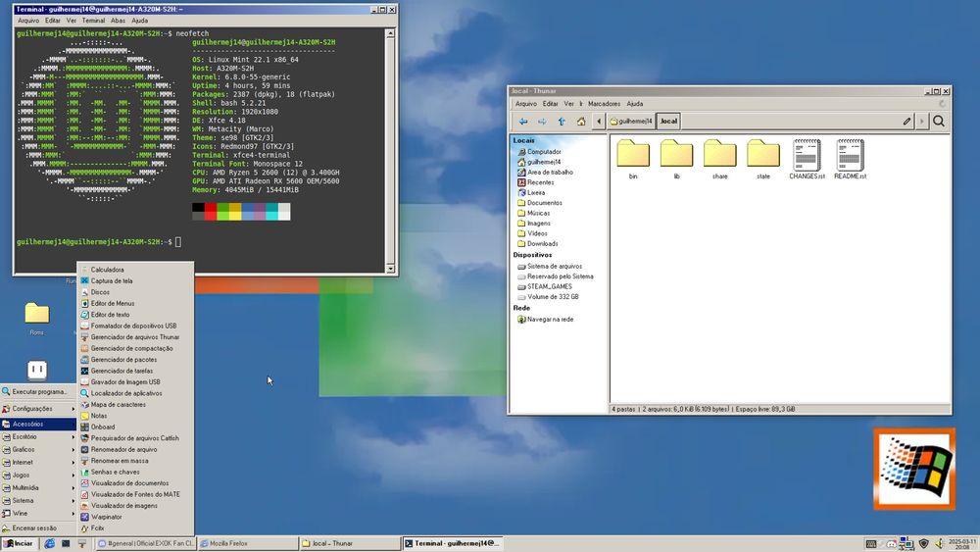Click Encerrar sessão in the start menu
This screenshot has height=552, width=980.
(38, 528)
